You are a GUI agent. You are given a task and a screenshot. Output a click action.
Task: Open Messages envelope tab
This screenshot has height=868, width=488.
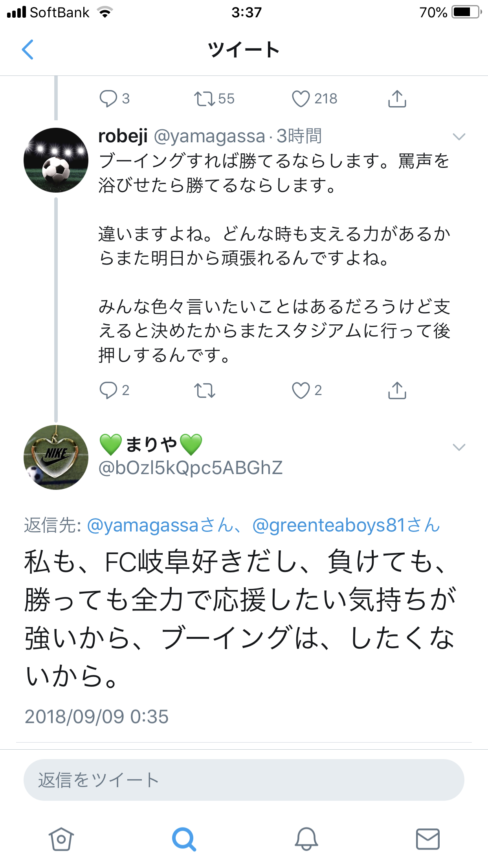(x=427, y=839)
